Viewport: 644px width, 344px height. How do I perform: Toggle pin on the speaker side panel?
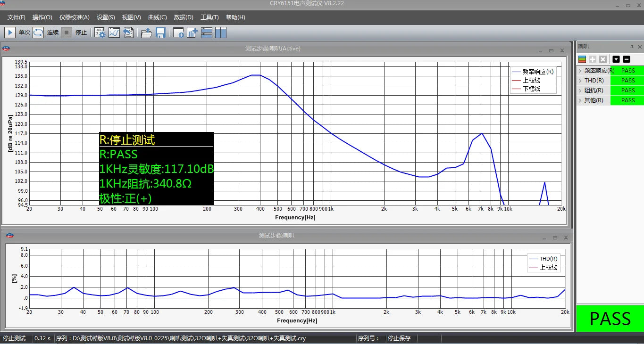click(x=632, y=47)
